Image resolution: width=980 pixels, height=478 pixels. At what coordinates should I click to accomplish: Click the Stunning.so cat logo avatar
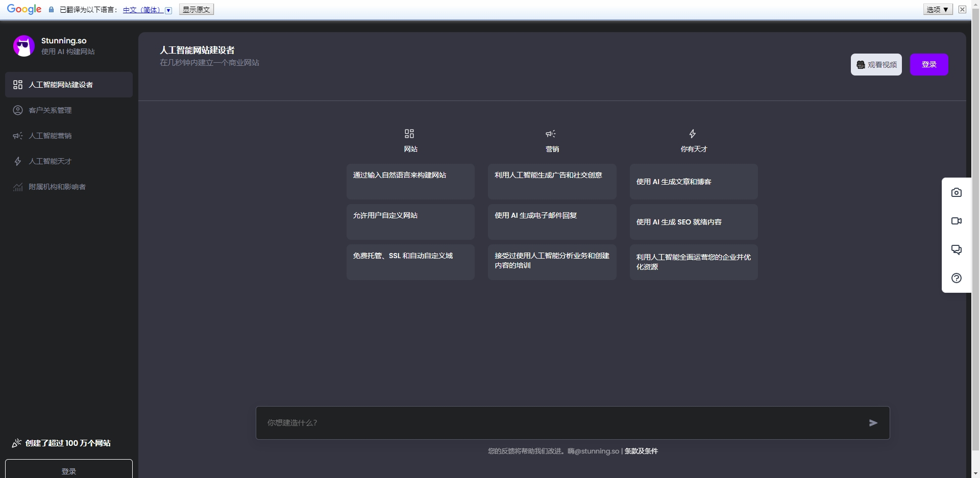(23, 46)
